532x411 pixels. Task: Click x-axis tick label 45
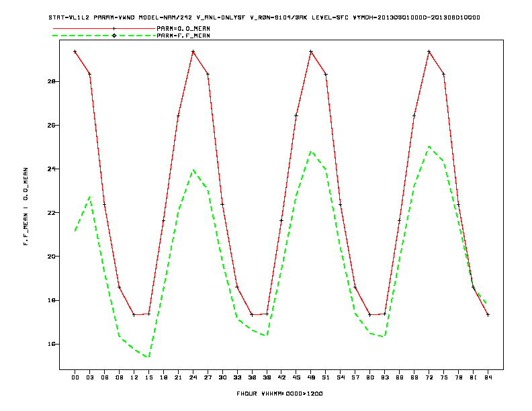(x=296, y=377)
